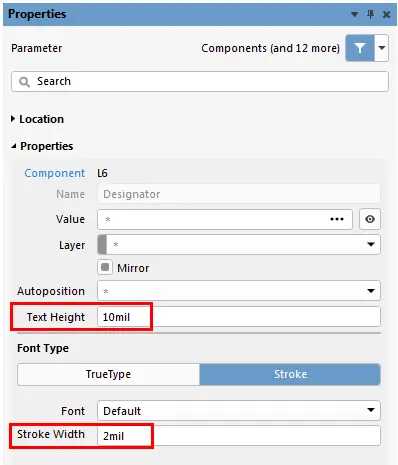Select the Stroke font type

coord(290,374)
